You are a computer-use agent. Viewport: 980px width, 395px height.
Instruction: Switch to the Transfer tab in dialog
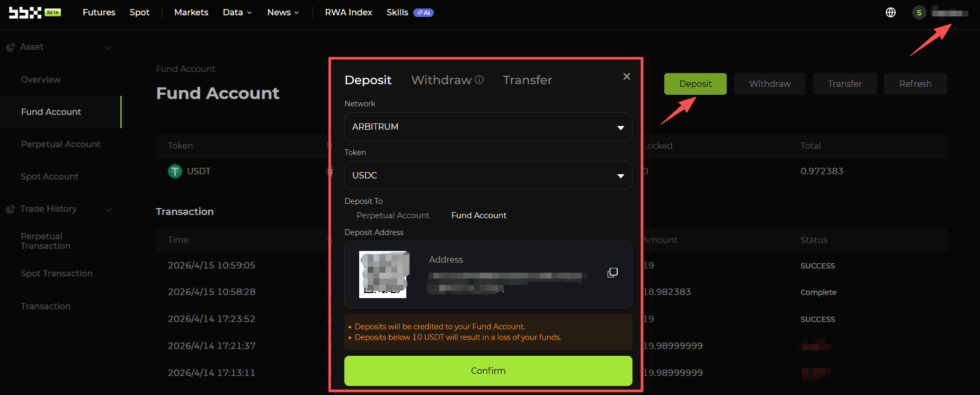pos(527,80)
